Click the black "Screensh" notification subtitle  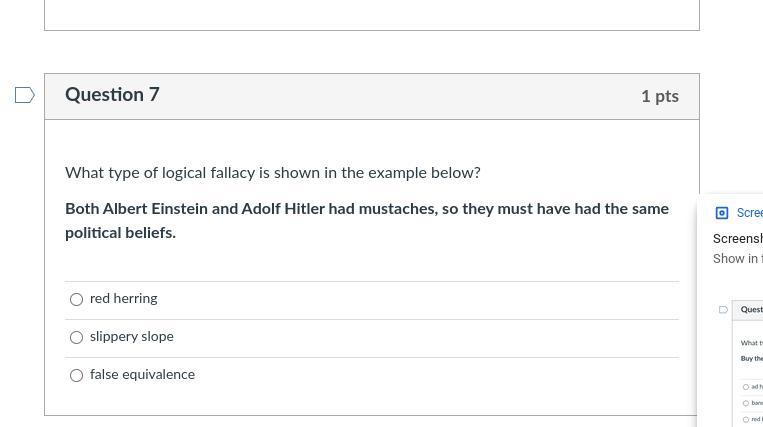738,239
